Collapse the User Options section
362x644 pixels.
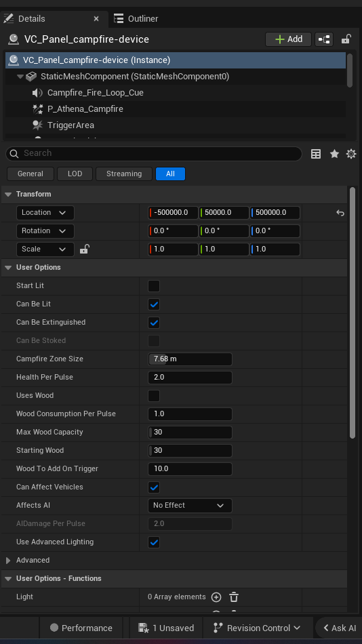8,267
